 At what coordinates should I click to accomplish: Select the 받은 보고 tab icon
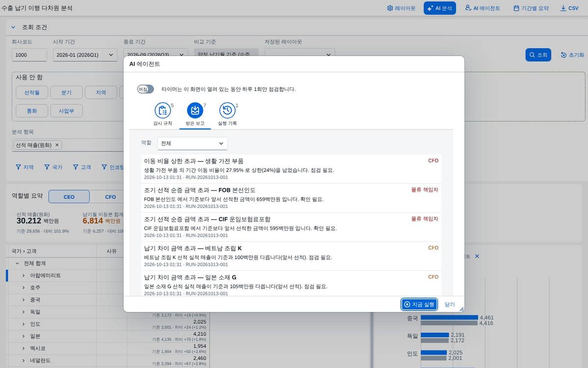click(195, 111)
